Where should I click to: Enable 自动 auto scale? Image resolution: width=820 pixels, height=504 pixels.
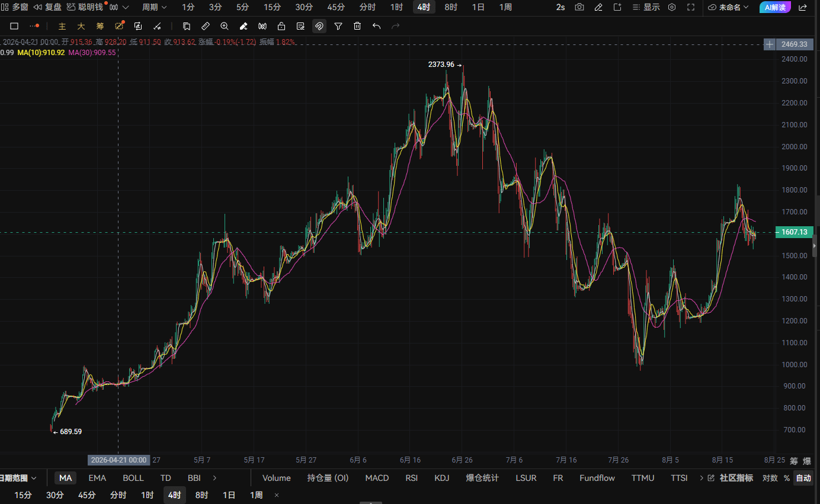click(x=803, y=478)
